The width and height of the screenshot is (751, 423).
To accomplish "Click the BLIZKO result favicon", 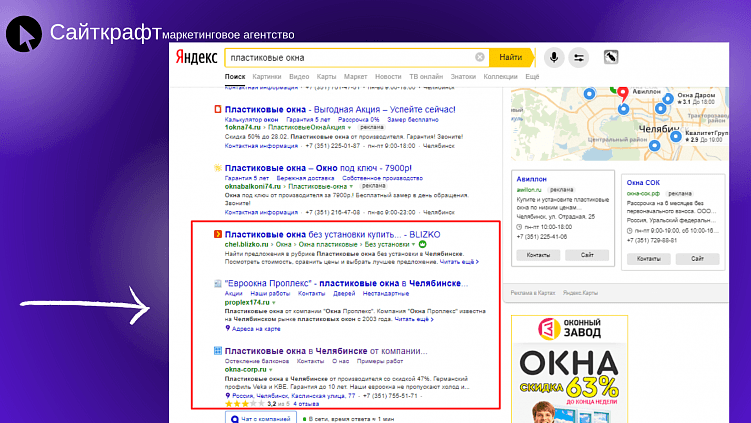I will click(x=217, y=234).
